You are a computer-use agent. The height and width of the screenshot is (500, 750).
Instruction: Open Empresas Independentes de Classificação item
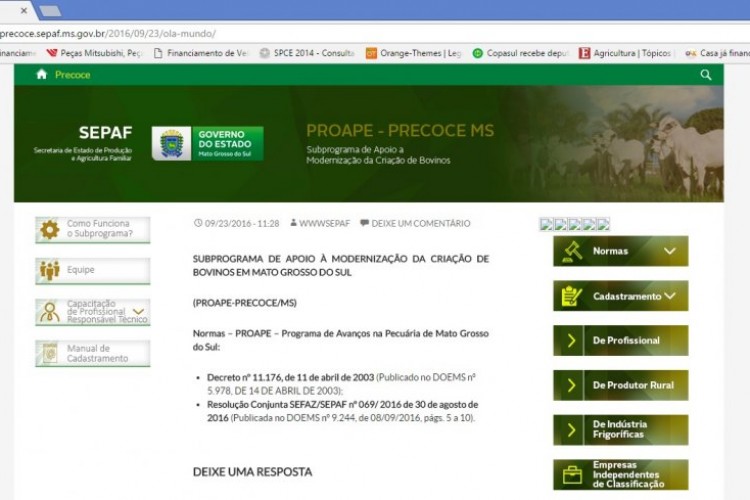[x=620, y=475]
